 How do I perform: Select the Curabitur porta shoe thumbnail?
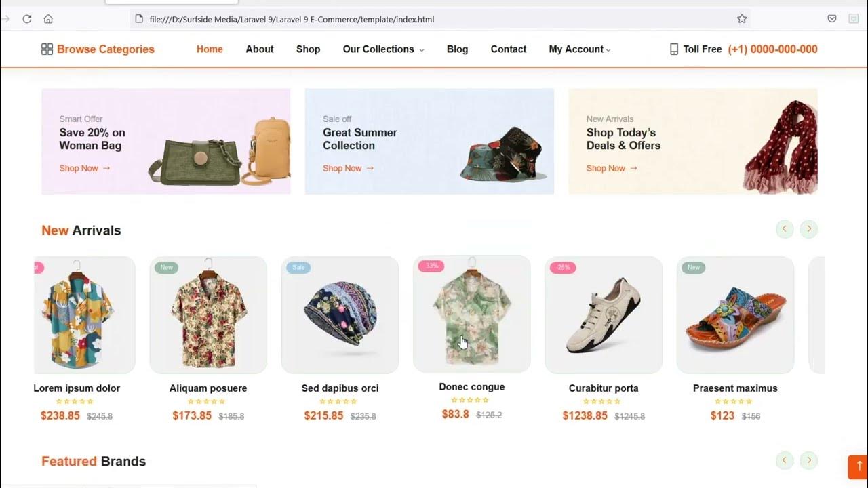point(604,315)
